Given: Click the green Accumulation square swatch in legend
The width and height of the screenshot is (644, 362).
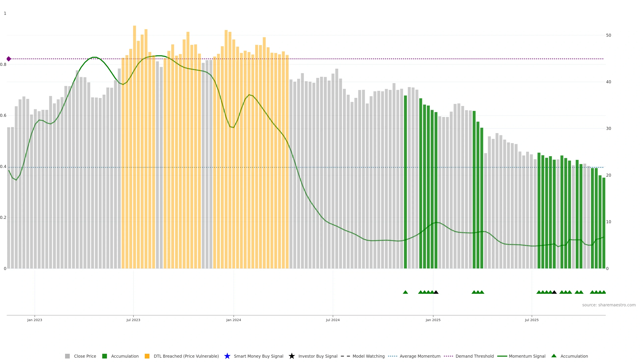Looking at the screenshot, I should pyautogui.click(x=104, y=356).
